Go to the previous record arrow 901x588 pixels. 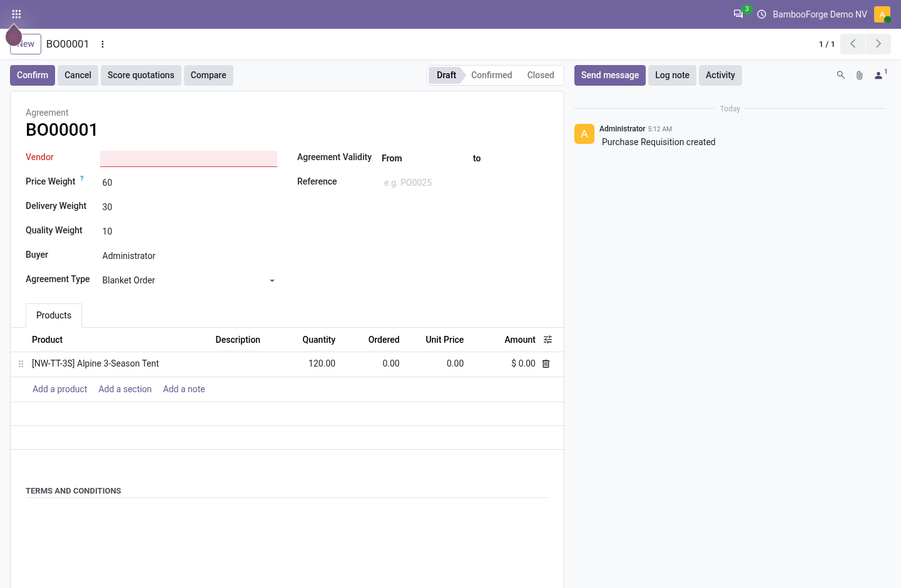(x=853, y=44)
